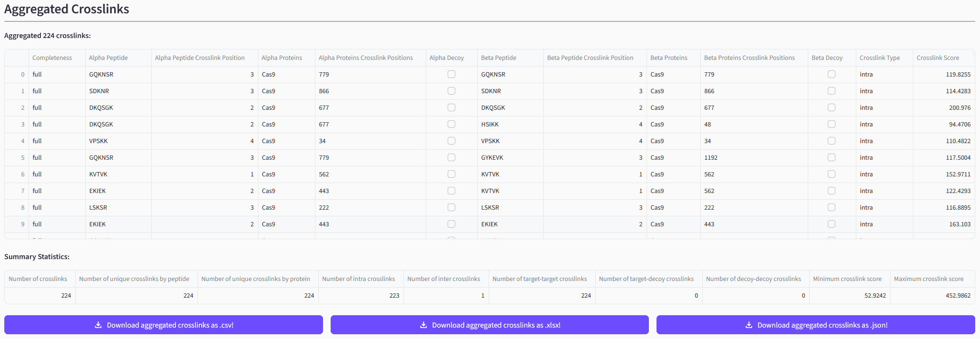
Task: Download aggregated crosslinks as .xlsx
Action: (x=490, y=325)
